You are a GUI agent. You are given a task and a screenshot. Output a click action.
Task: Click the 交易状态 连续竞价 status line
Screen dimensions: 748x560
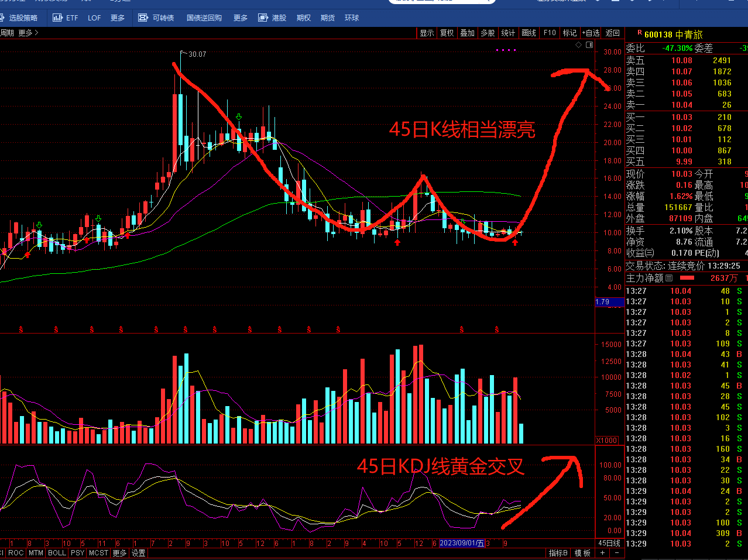point(684,266)
